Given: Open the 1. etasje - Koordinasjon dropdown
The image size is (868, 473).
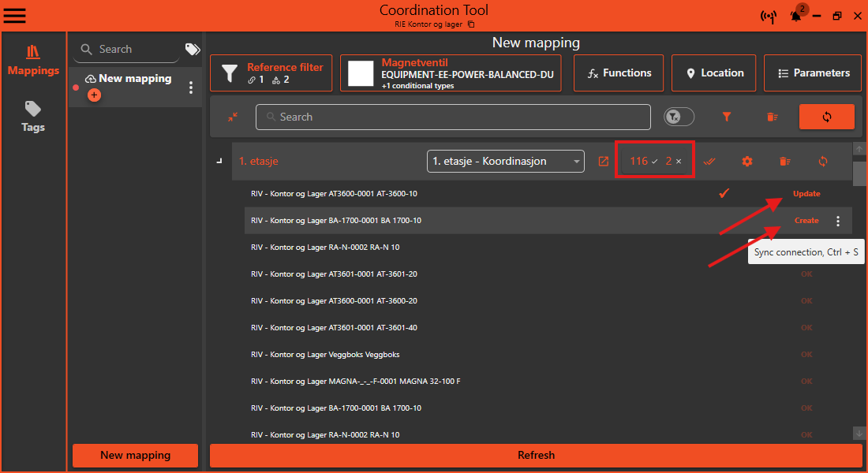Looking at the screenshot, I should (x=505, y=161).
